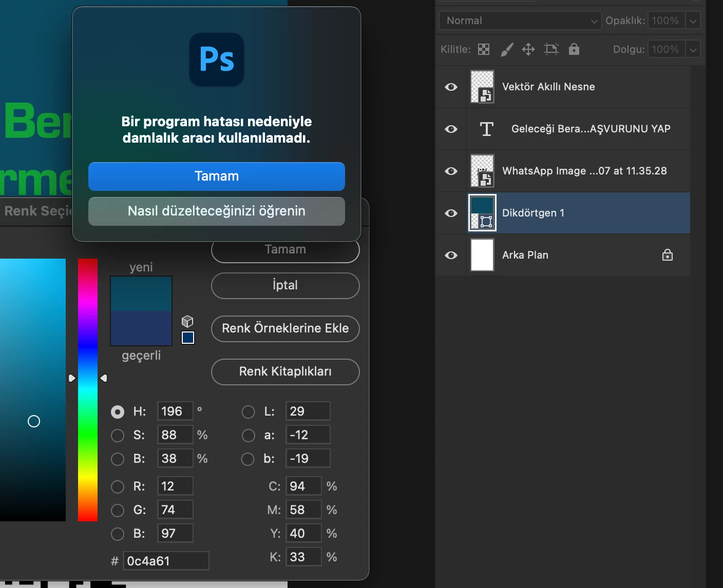Click the Arka Plan layer lock icon
The width and height of the screenshot is (723, 588).
tap(668, 255)
